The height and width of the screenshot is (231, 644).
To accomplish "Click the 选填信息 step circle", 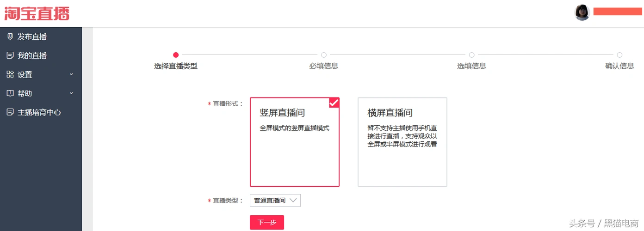I will coord(471,55).
